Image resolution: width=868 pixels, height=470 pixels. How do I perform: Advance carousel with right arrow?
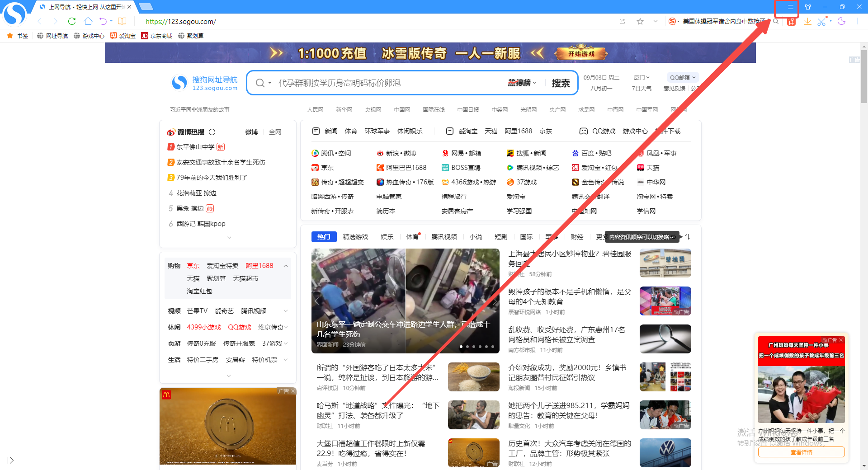495,301
